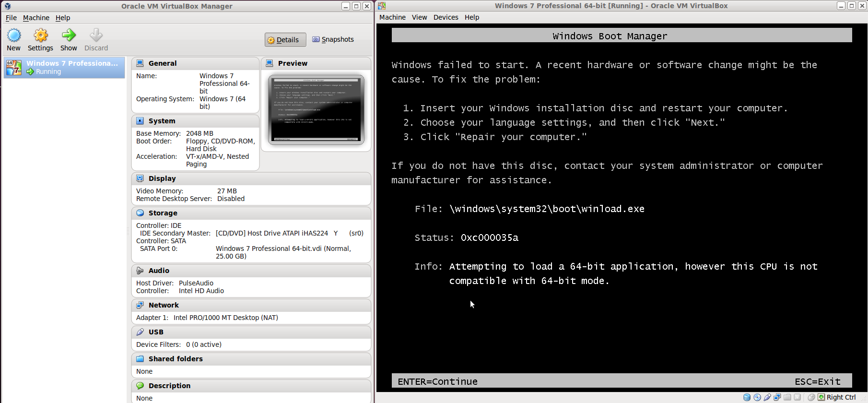The image size is (868, 403).
Task: Click the Storage section disk icon
Action: pos(140,213)
